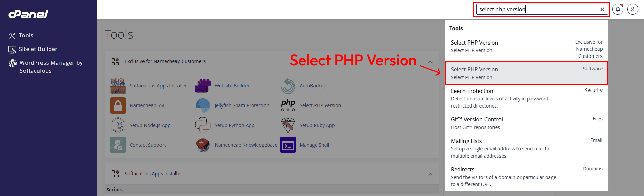644x196 pixels.
Task: Open the user account icon
Action: (x=632, y=9)
